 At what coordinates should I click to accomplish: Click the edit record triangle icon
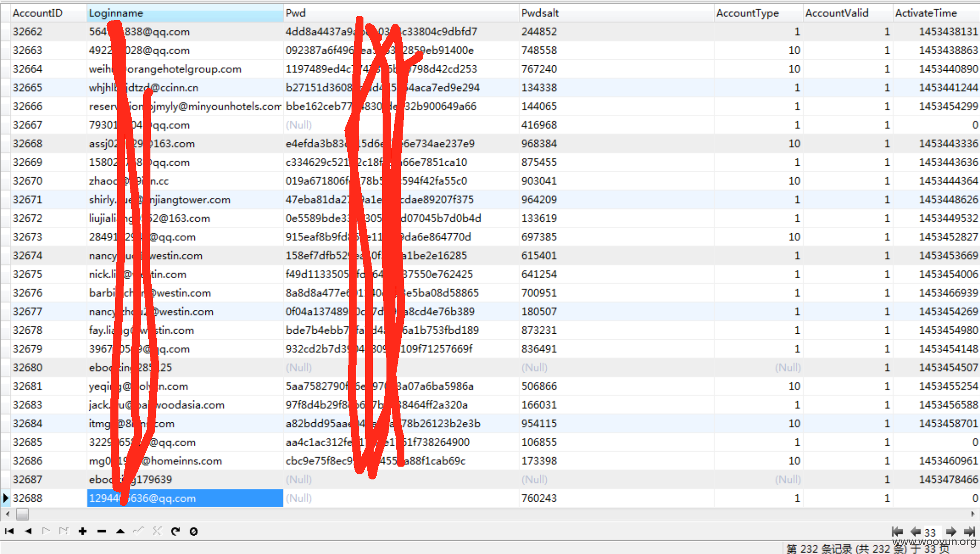[120, 531]
